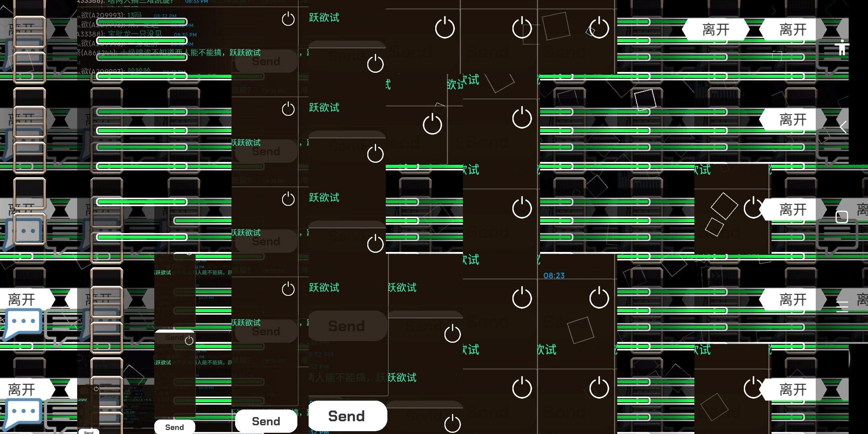This screenshot has height=434, width=868.
Task: Click the 08:23 clock text
Action: pos(554,276)
